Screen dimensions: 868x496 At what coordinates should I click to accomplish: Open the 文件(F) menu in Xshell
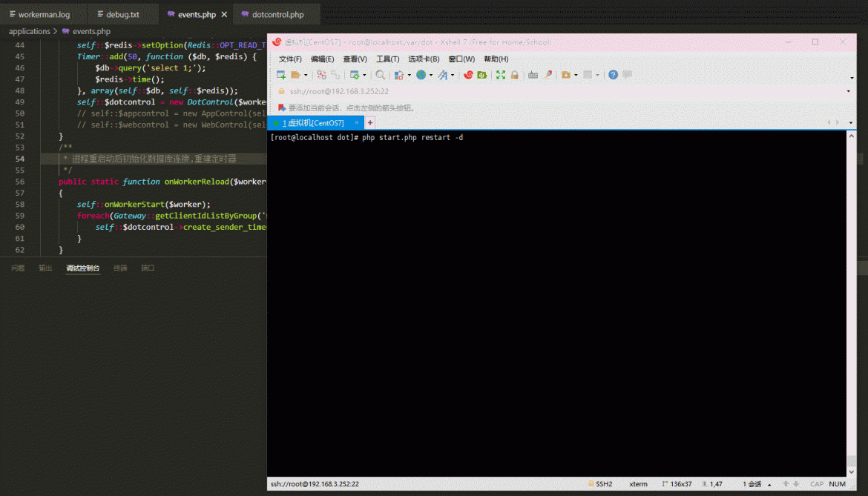coord(290,59)
